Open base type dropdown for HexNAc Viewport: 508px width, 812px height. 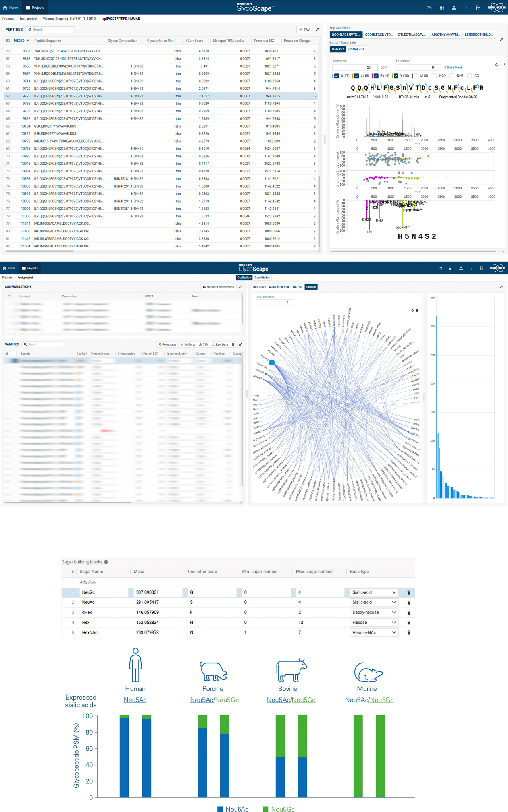tap(374, 633)
